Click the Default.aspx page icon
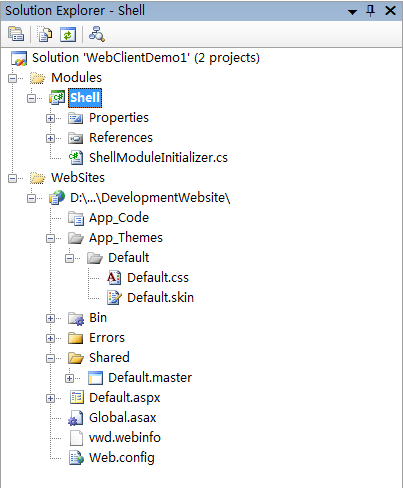Image resolution: width=403 pixels, height=488 pixels. click(77, 398)
